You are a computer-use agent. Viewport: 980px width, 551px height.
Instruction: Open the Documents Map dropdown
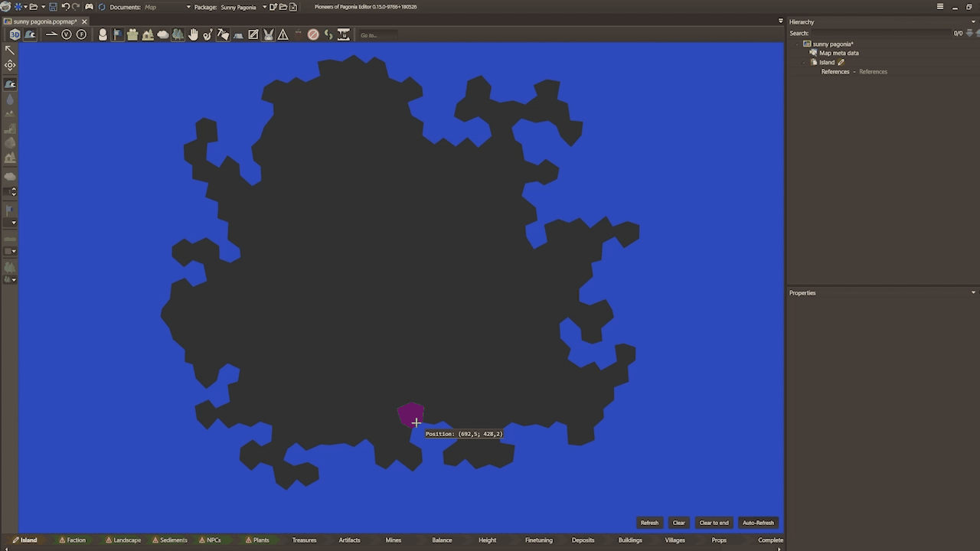[188, 7]
